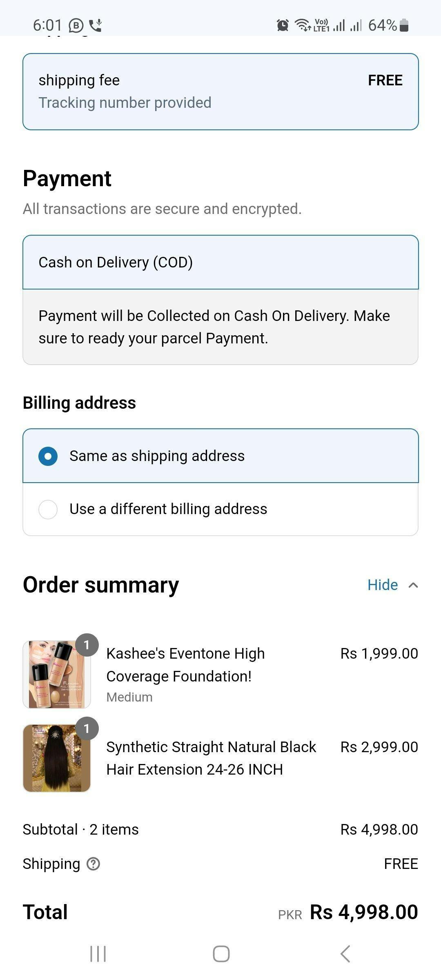Click the Hide order summary link
Viewport: 441px width, 980px height.
coord(383,585)
